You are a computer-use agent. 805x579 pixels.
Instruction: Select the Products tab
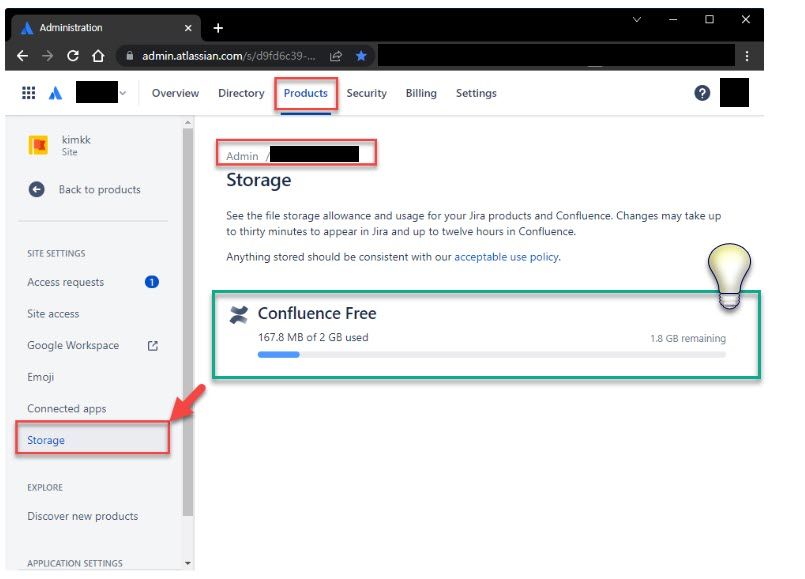point(305,93)
